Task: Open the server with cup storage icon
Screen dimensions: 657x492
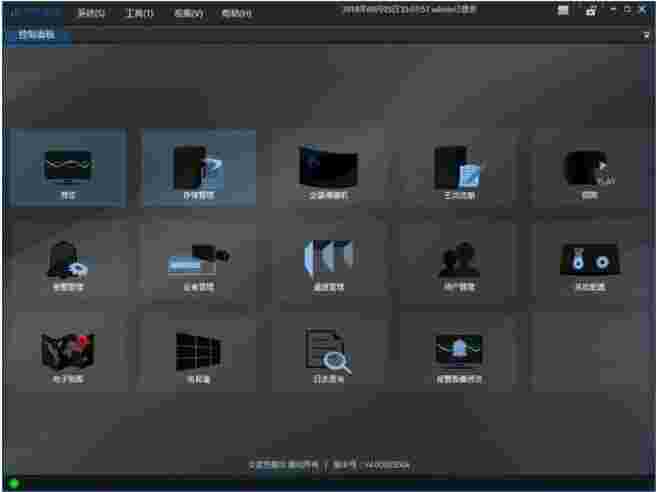Action: point(199,168)
